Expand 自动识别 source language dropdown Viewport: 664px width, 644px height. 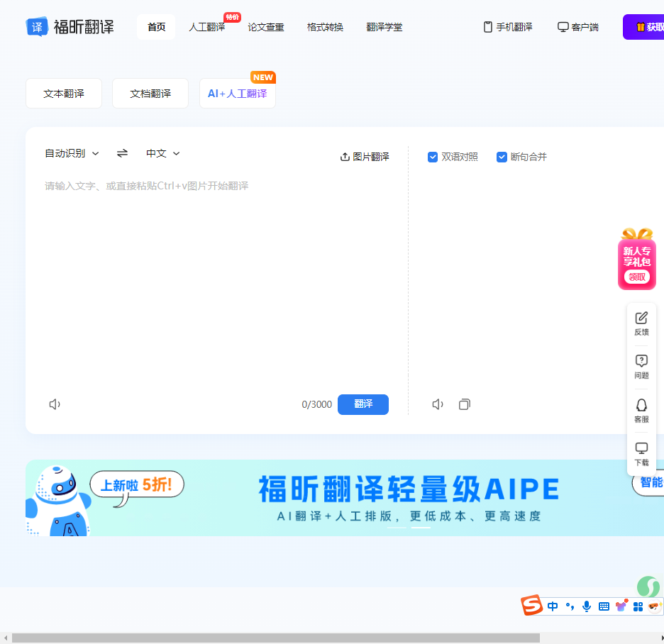click(72, 153)
